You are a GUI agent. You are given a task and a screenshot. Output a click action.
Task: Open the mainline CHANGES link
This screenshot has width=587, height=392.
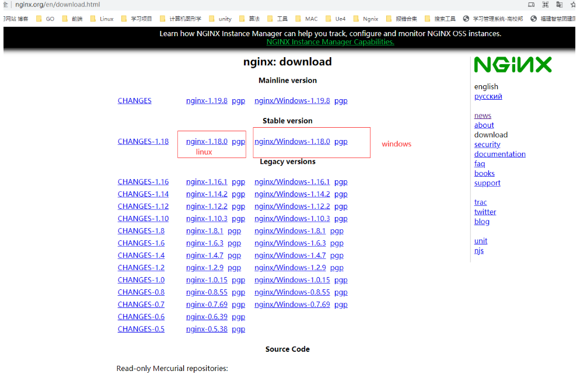(134, 101)
